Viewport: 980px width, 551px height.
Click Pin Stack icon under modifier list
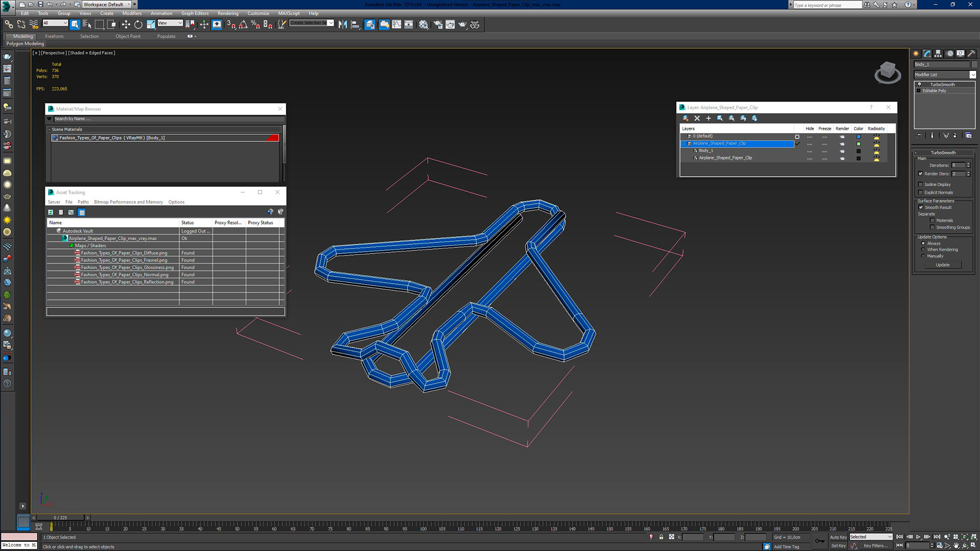919,136
